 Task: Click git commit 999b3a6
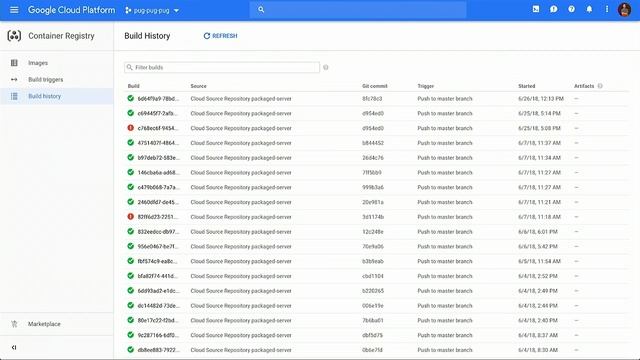point(373,187)
